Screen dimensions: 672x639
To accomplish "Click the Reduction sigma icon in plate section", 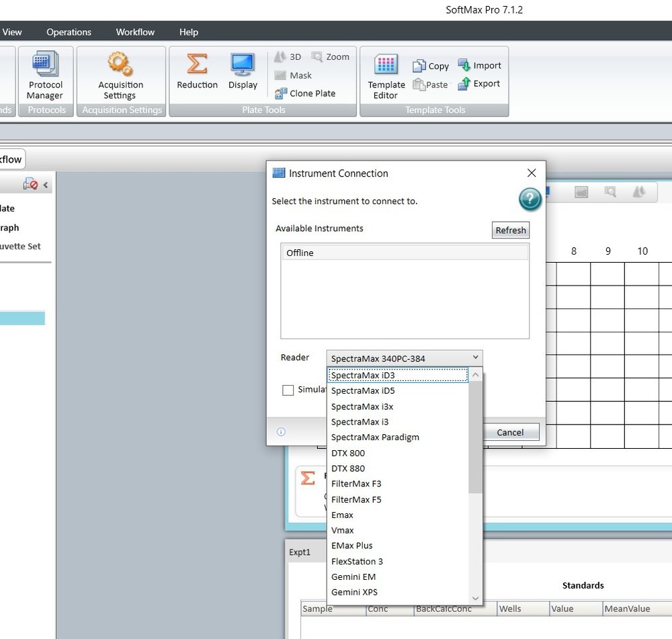I will point(308,478).
